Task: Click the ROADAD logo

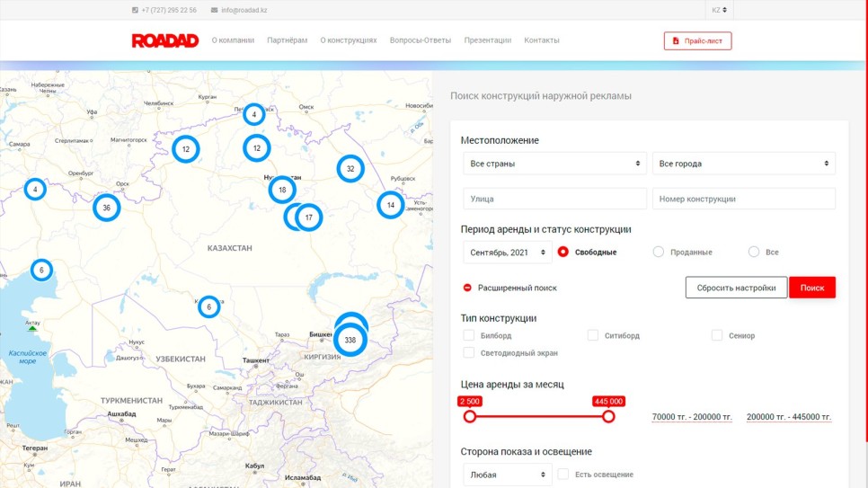Action: [164, 40]
